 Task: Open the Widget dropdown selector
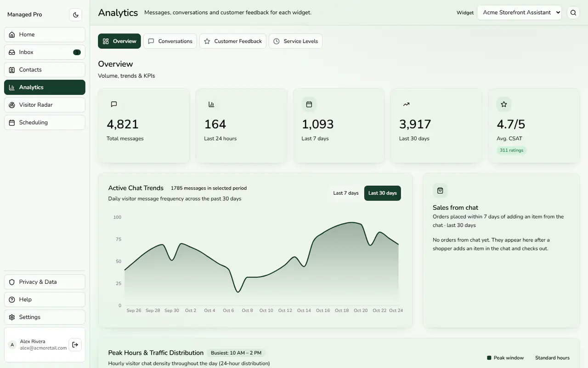point(520,13)
